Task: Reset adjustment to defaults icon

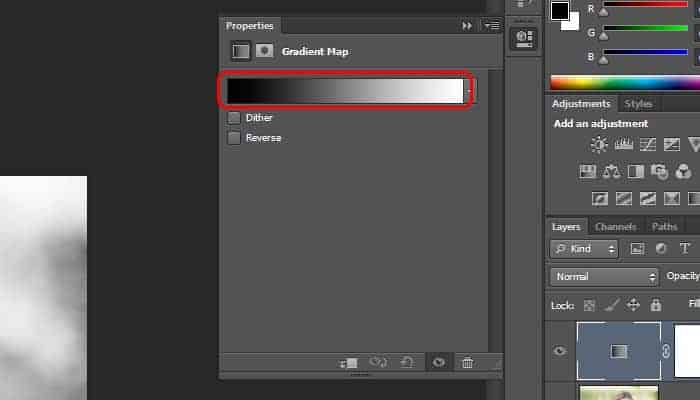Action: (x=408, y=363)
